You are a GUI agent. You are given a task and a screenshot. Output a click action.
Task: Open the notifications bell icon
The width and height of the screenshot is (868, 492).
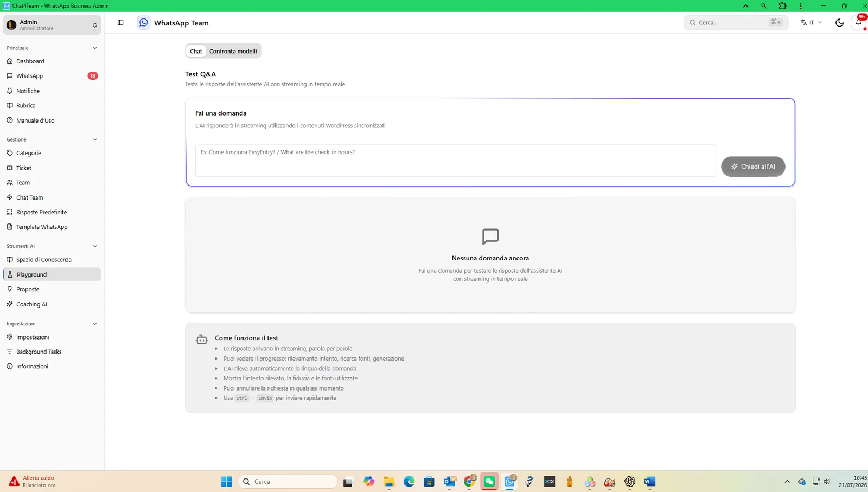point(858,23)
